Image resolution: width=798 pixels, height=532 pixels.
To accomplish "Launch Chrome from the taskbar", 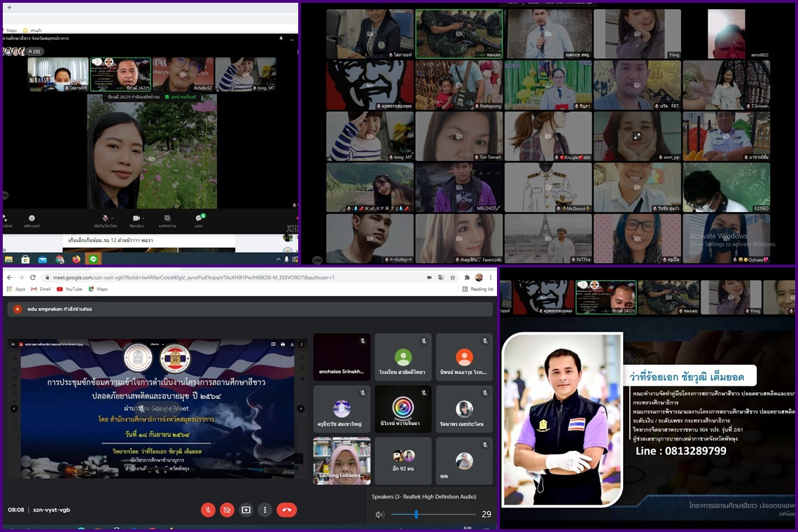I will (x=59, y=259).
